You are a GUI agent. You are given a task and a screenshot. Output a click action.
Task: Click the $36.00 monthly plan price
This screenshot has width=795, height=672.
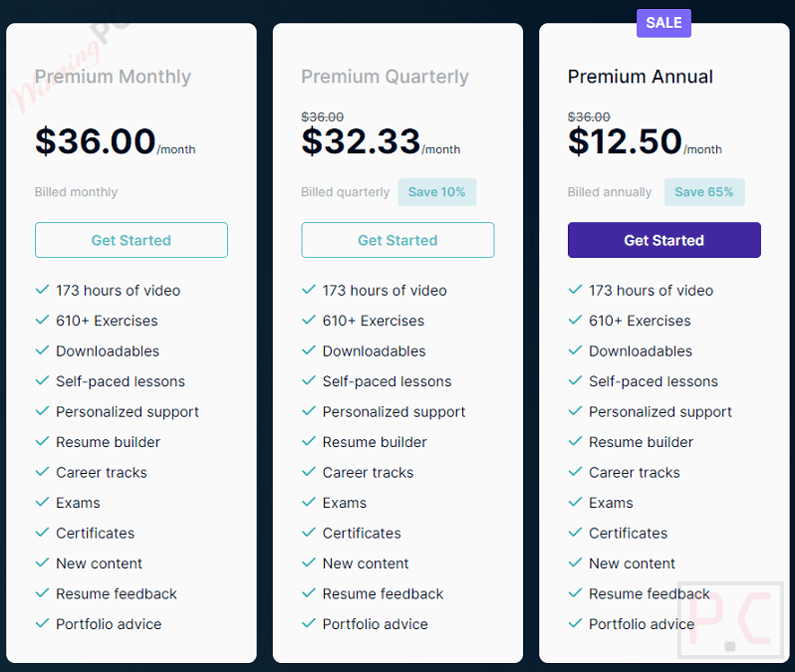(96, 141)
